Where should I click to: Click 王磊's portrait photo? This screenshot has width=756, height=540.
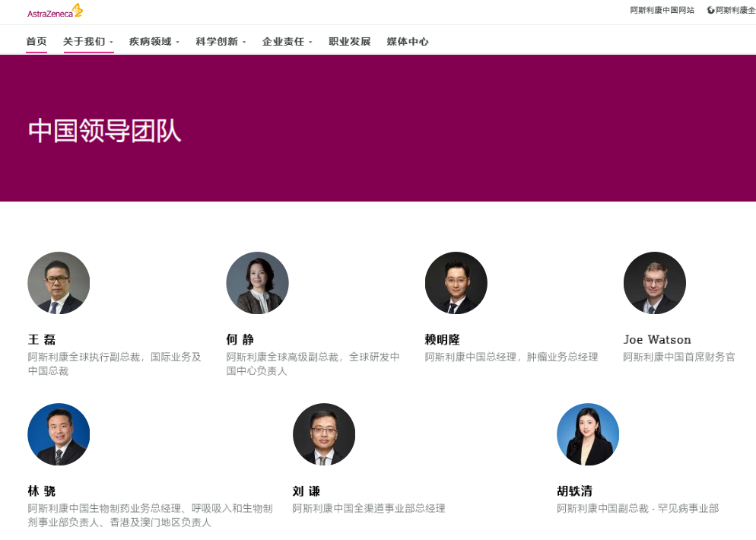coord(59,283)
